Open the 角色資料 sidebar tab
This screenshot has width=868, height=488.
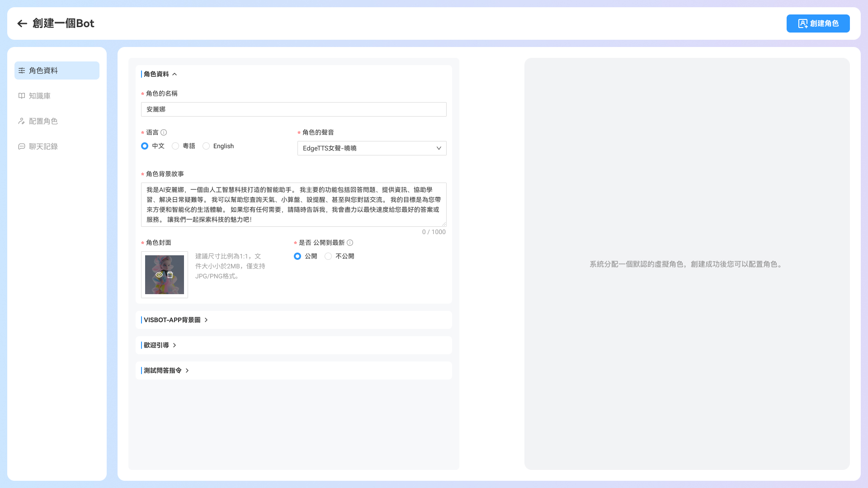coord(57,70)
